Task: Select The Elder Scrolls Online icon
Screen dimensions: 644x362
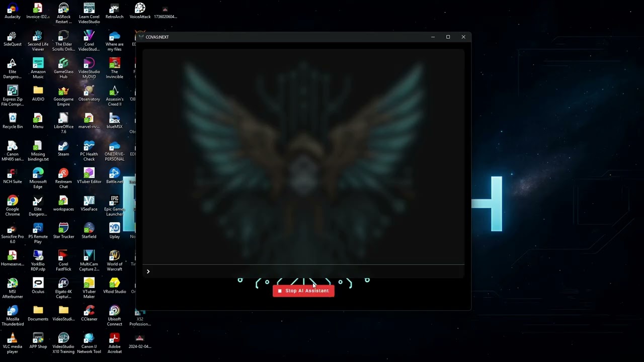Action: click(x=63, y=41)
